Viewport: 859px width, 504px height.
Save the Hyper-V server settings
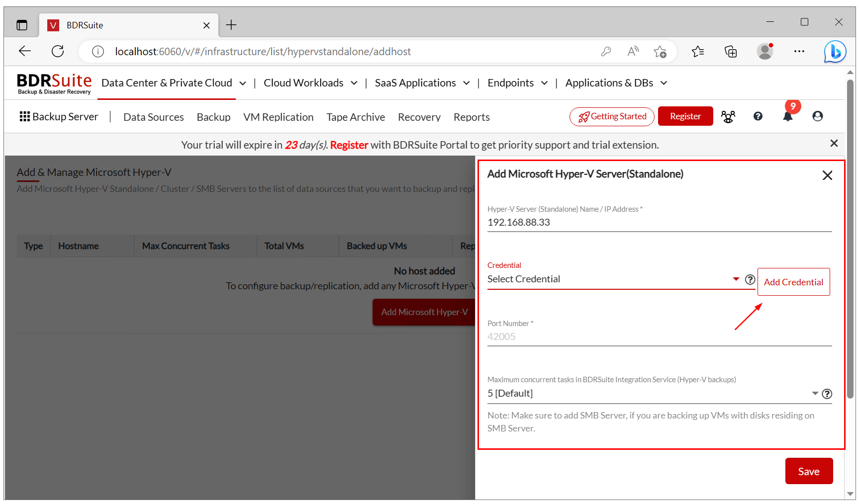coord(809,471)
